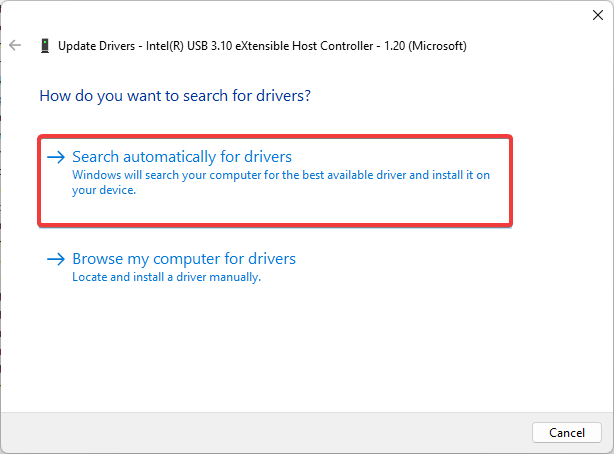This screenshot has width=614, height=454.
Task: Click the Update Drivers title text
Action: point(262,46)
